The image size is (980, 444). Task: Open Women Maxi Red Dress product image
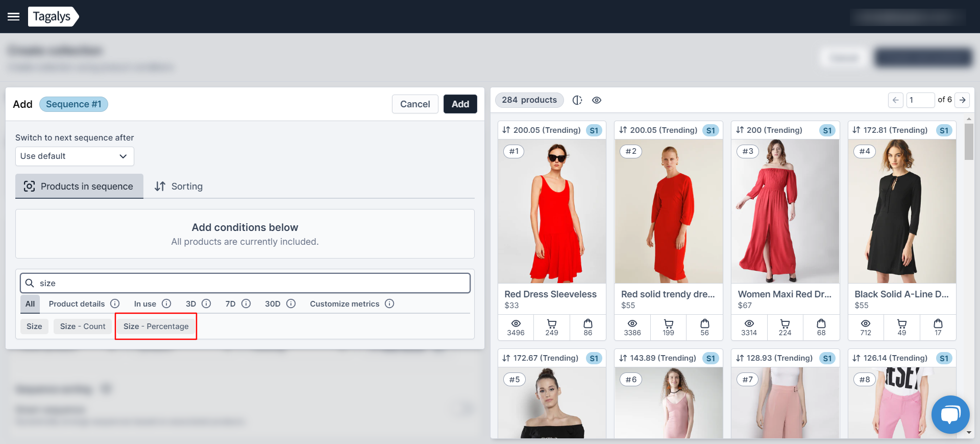click(x=786, y=212)
